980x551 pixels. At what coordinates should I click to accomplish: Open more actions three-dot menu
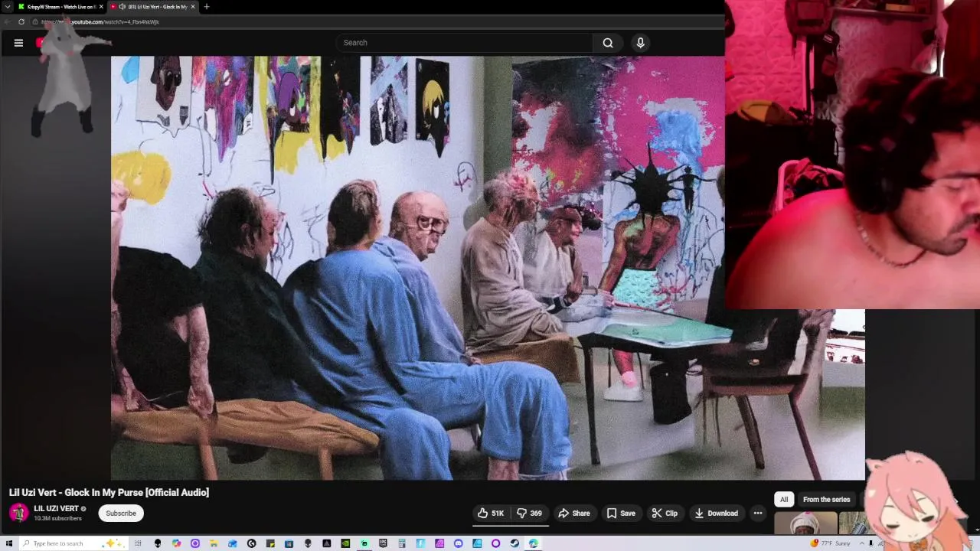(x=758, y=514)
